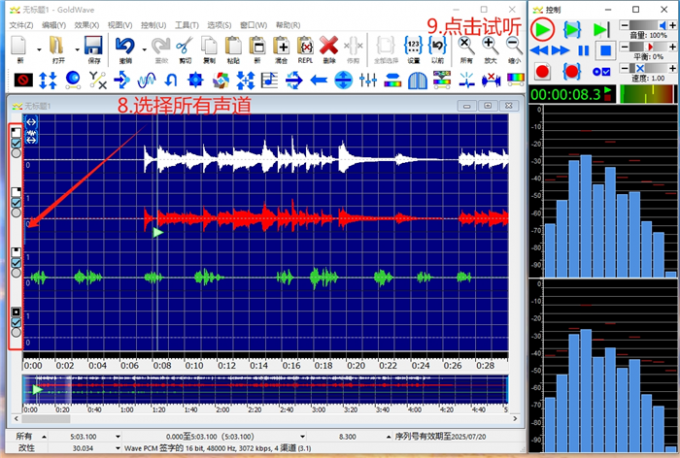Open the 效果 menu
This screenshot has height=458, width=680.
pyautogui.click(x=87, y=25)
